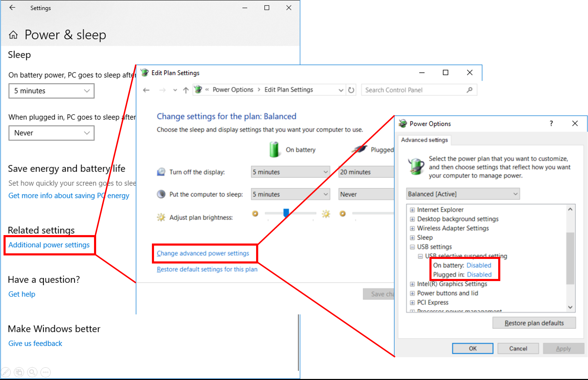The image size is (588, 380).
Task: Click the back arrow in Edit Plan Settings
Action: pos(146,90)
